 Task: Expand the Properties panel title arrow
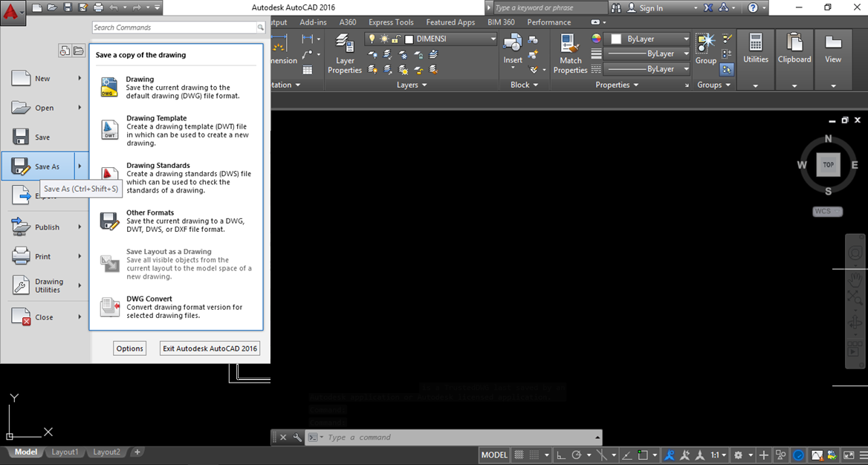[x=635, y=85]
